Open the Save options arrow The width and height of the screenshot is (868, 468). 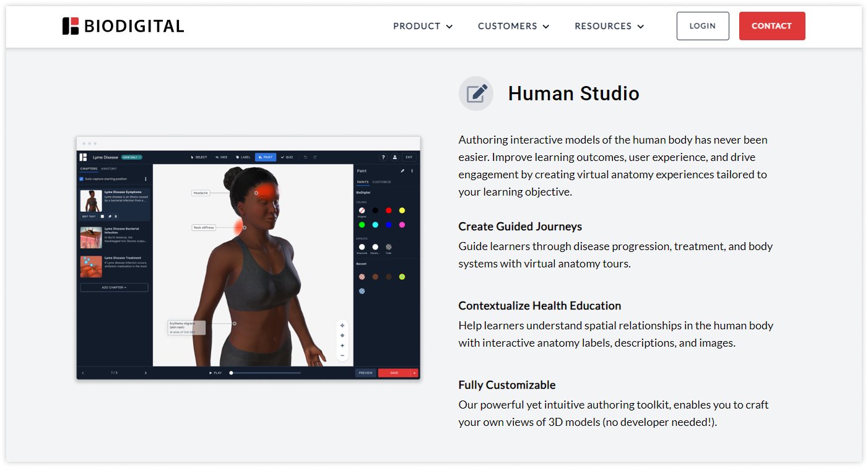(x=414, y=373)
